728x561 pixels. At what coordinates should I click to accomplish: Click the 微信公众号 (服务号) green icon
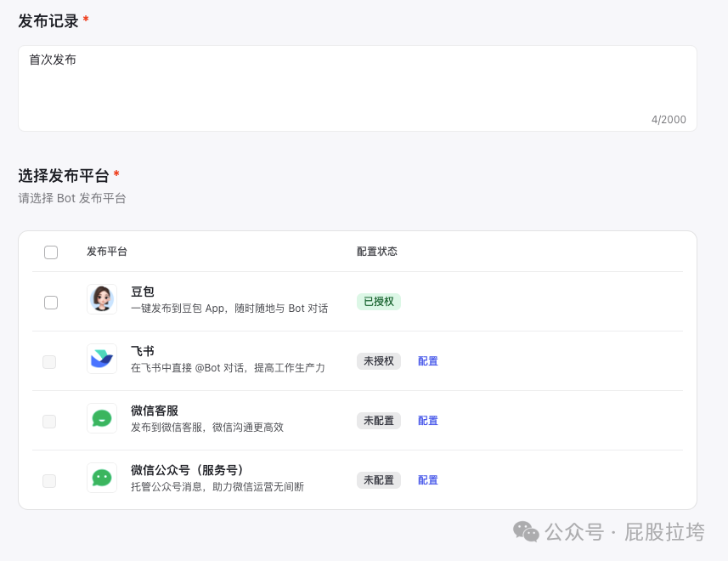[x=102, y=478]
